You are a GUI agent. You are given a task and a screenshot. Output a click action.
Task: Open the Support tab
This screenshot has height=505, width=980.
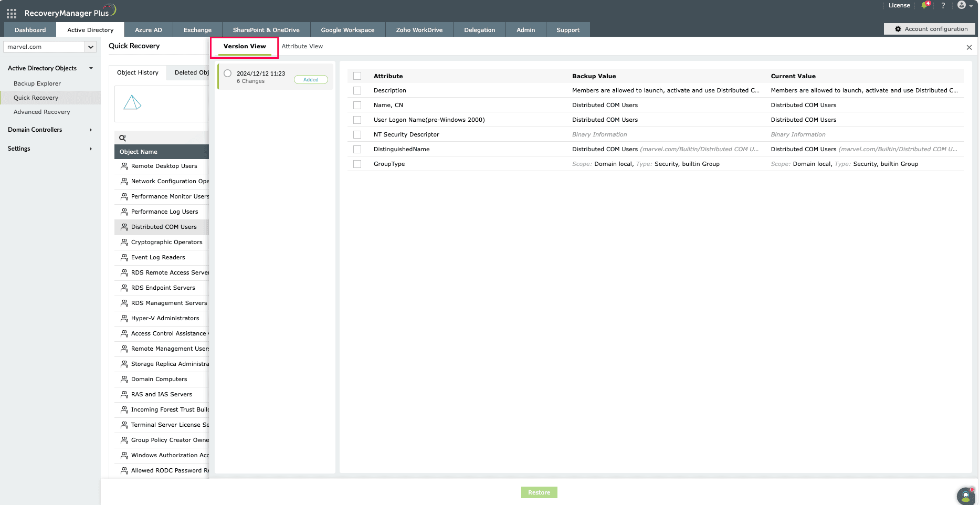(568, 30)
